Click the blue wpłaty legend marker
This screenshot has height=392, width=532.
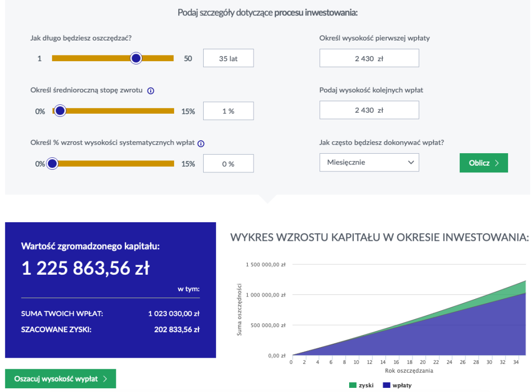pos(386,385)
